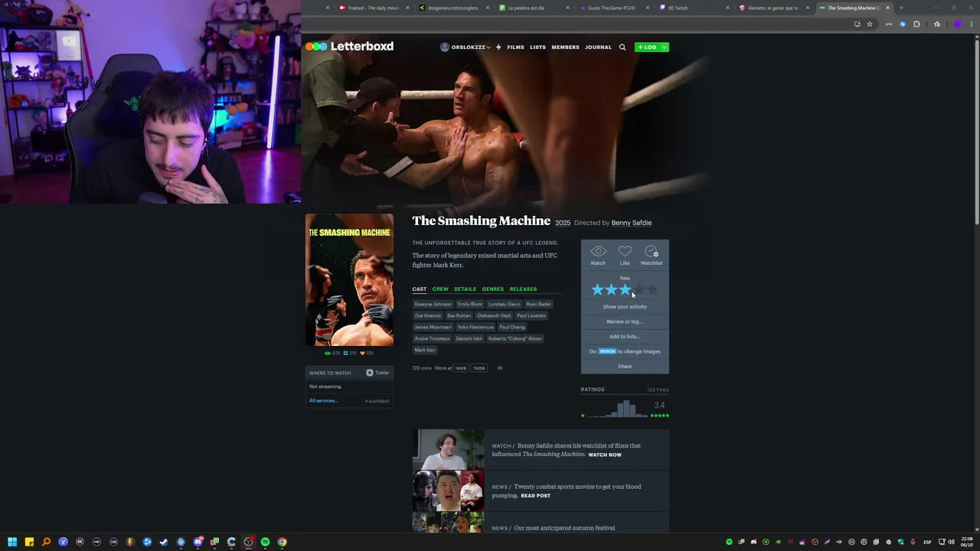
Task: Open the Windows Start menu
Action: click(12, 542)
